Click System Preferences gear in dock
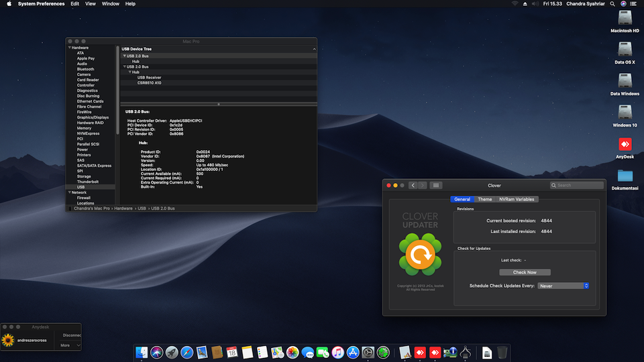Screen dimensions: 644x362 coord(368,353)
